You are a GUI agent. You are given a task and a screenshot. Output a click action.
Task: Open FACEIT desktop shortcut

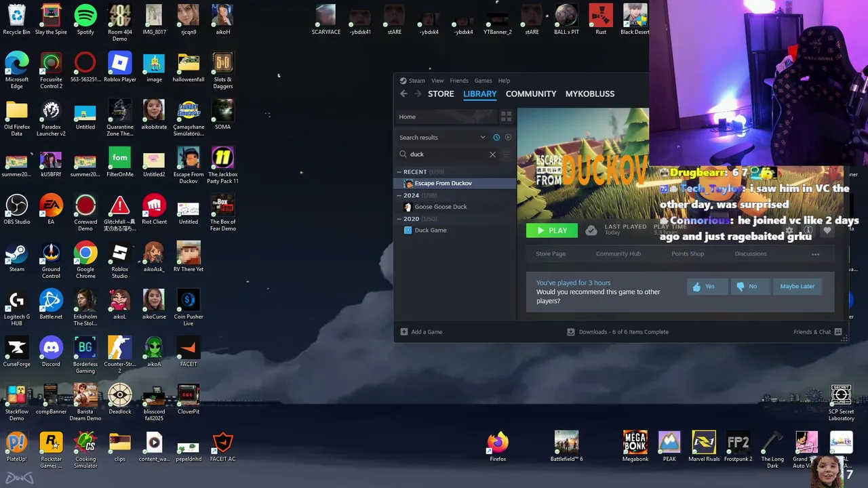coord(189,351)
